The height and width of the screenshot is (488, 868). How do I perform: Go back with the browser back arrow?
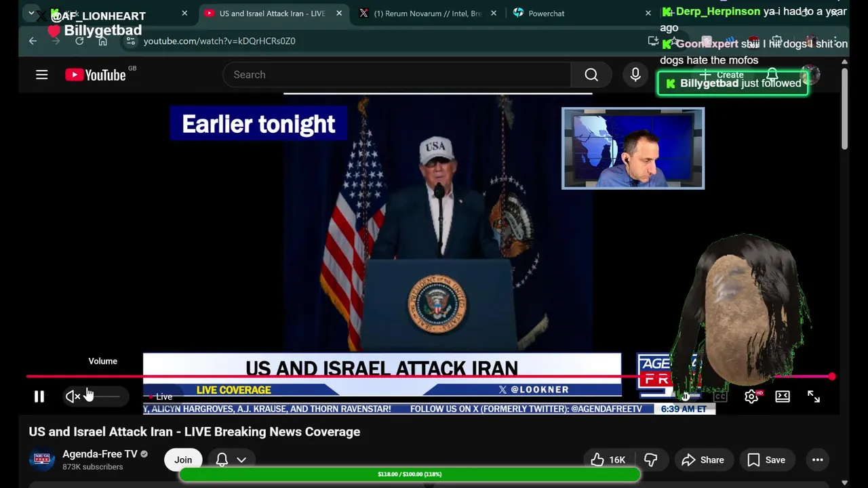[33, 41]
